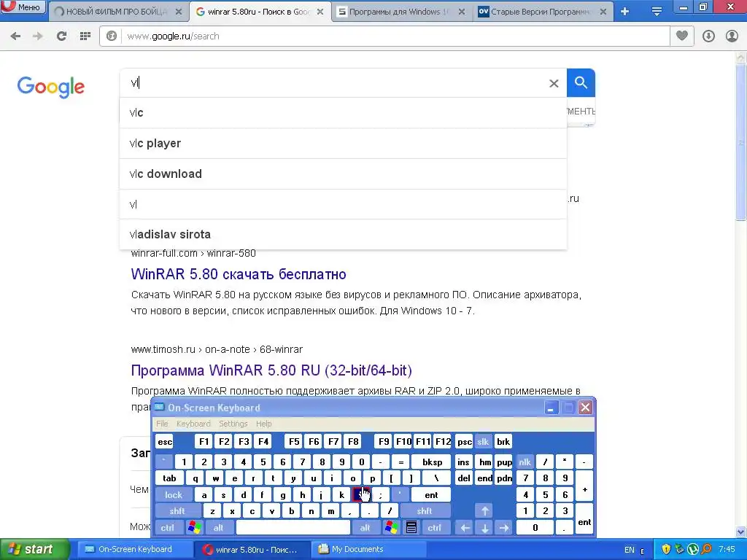Bookmark the page with the heart icon

682,36
